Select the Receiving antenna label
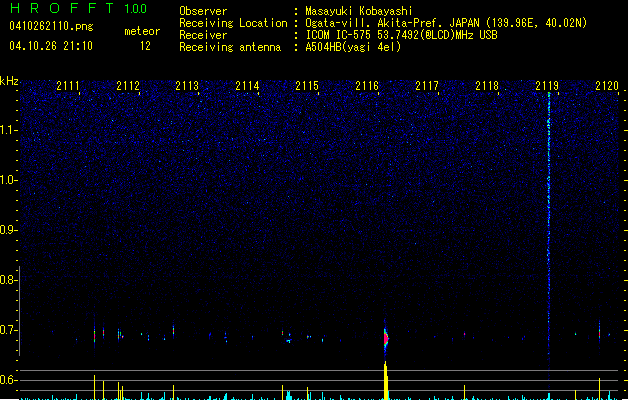Image resolution: width=629 pixels, height=400 pixels. pos(230,47)
